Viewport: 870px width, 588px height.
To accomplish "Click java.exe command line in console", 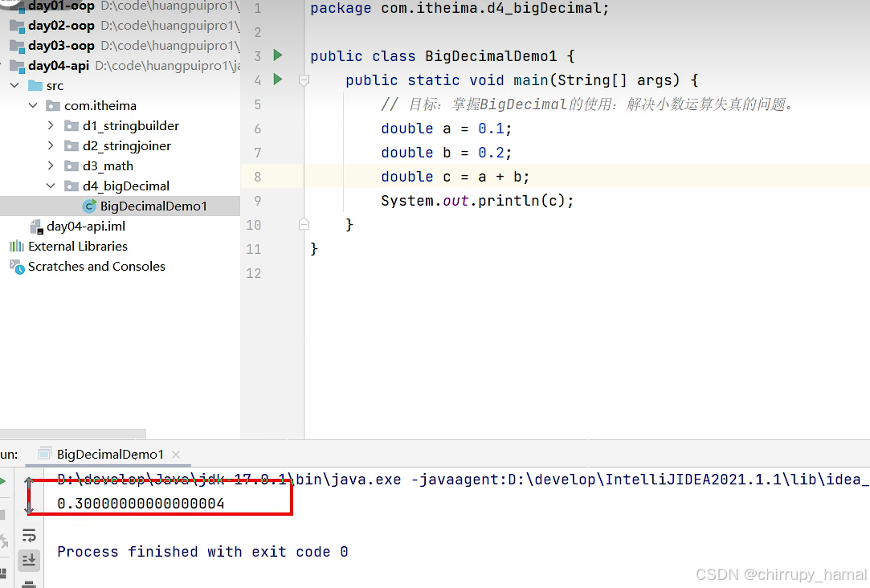I will pos(463,480).
